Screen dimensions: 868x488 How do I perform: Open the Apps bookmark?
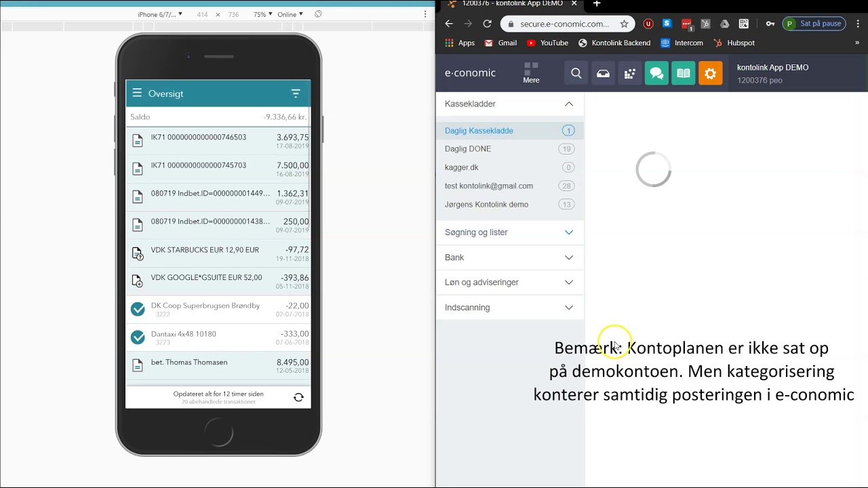coord(460,43)
